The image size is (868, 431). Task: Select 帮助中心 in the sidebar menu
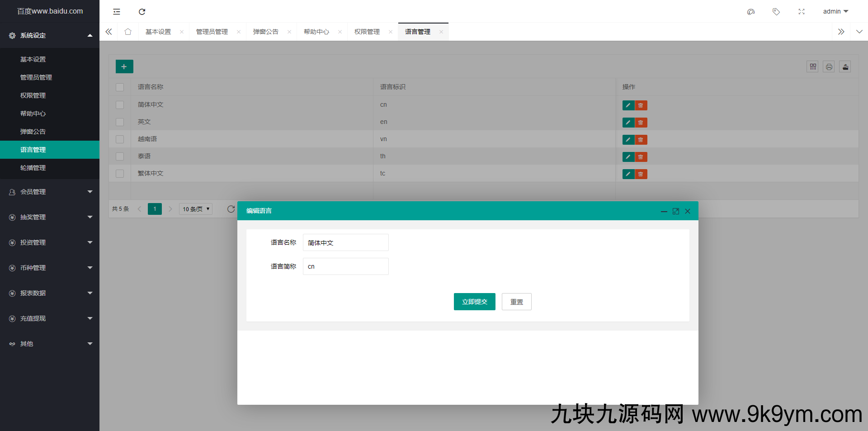click(33, 114)
